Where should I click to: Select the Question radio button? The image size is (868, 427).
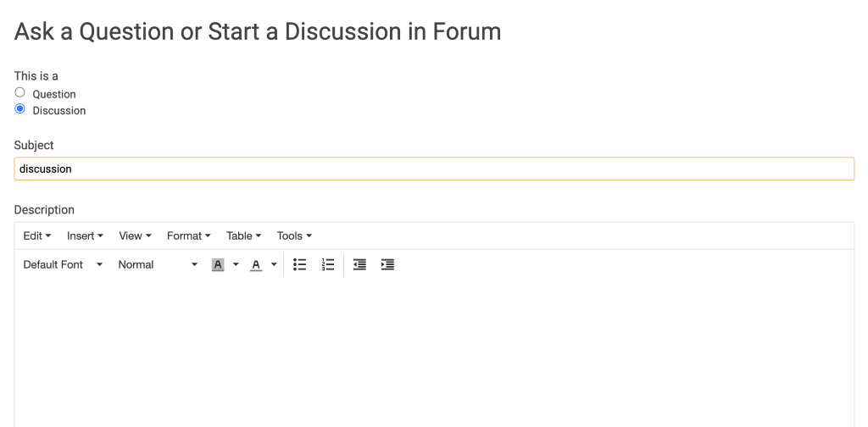pos(20,92)
